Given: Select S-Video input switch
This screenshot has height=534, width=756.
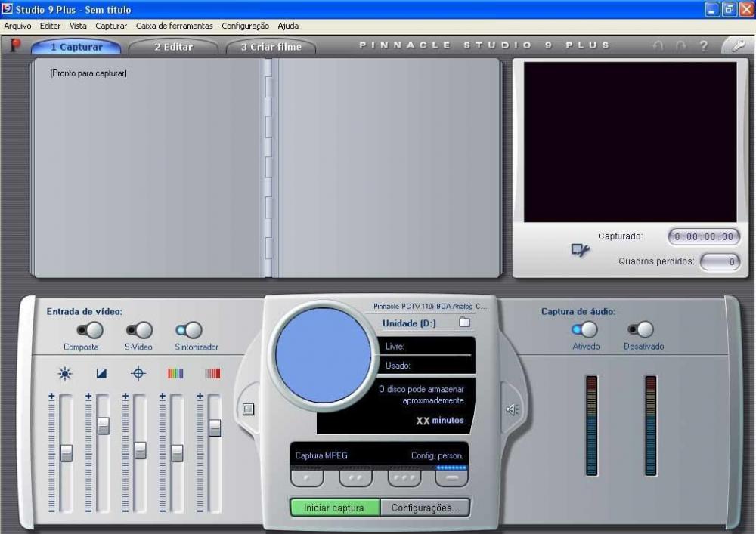Looking at the screenshot, I should pyautogui.click(x=139, y=330).
